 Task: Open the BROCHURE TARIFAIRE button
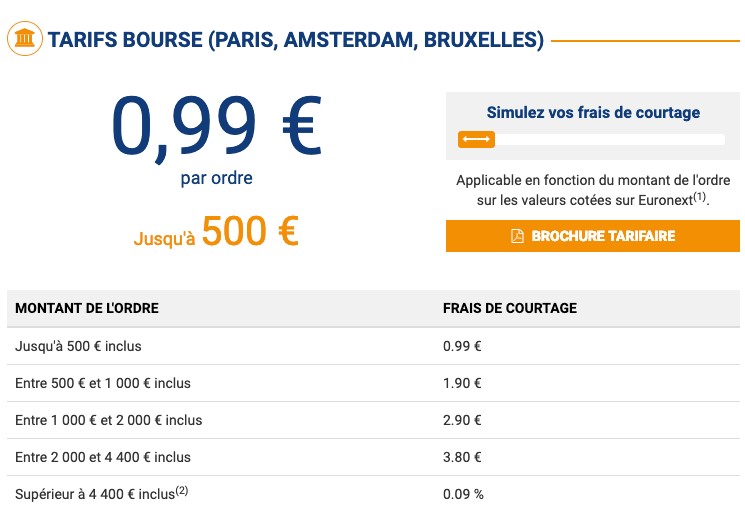(x=592, y=236)
